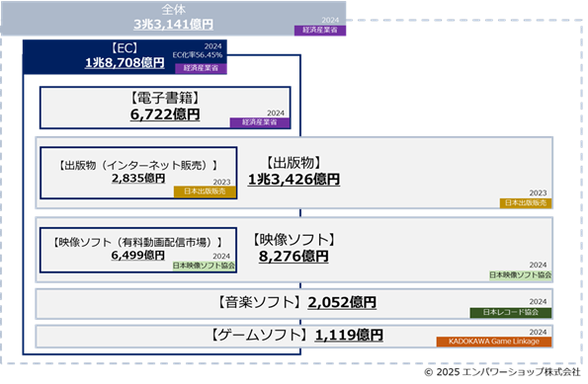Image resolution: width=588 pixels, height=384 pixels.
Task: Click the 日本出版販売 tag in internet sales box
Action: click(205, 192)
